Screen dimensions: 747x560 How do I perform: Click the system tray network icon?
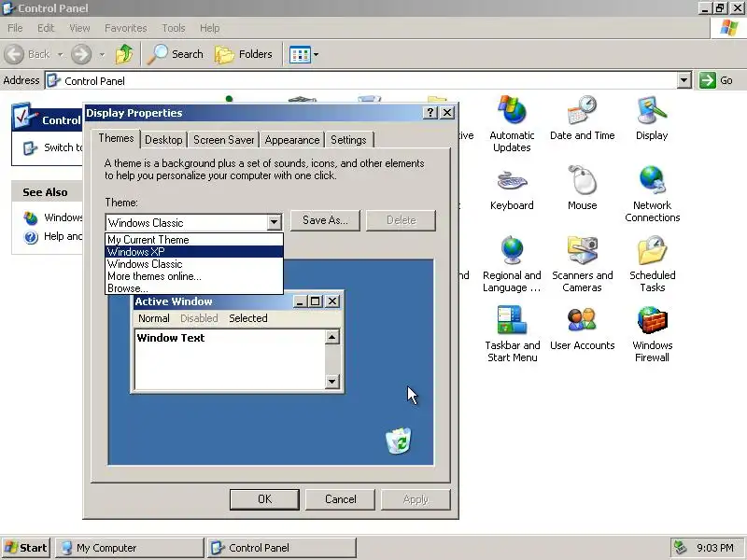[681, 548]
